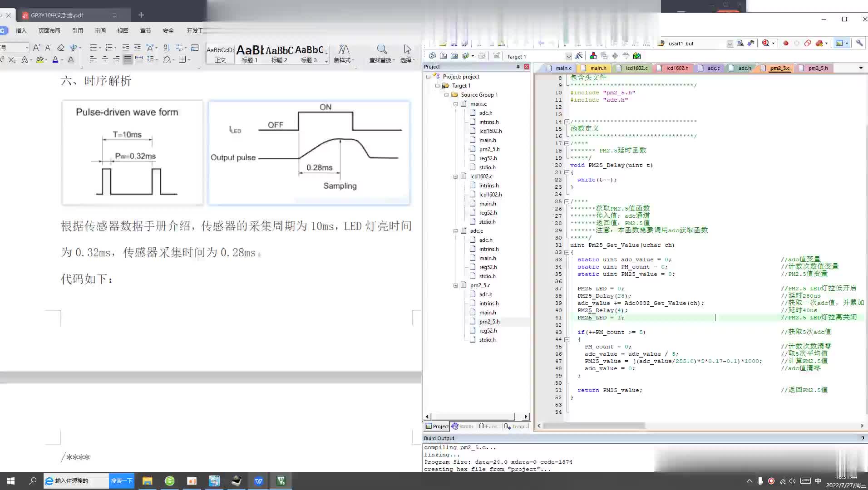The image size is (868, 490).
Task: Open 新样式 menu
Action: tap(343, 54)
